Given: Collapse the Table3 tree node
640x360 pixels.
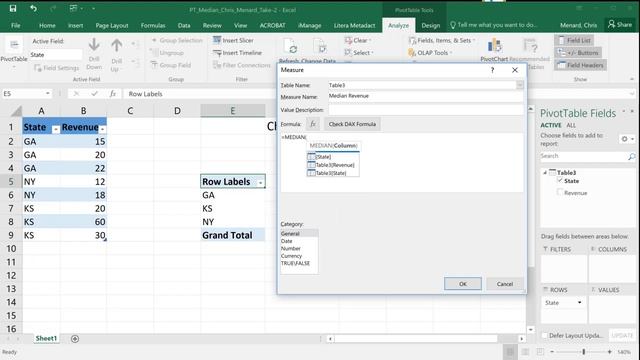Looking at the screenshot, I should click(544, 173).
